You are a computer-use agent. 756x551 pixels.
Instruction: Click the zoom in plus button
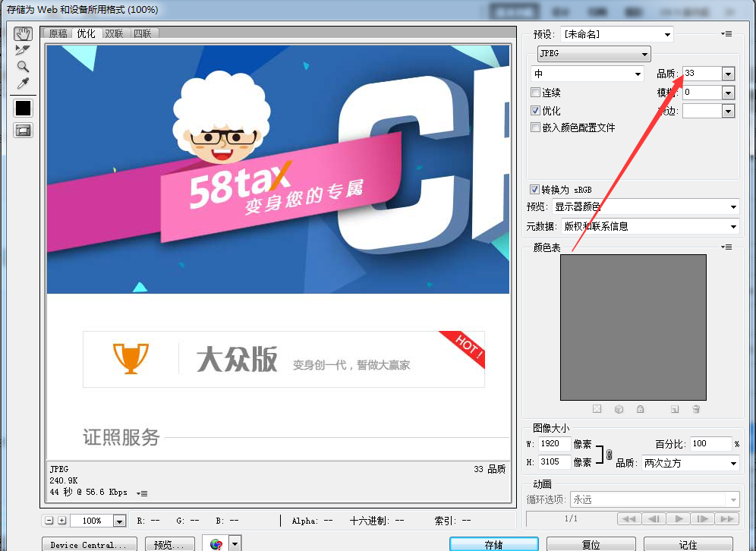pyautogui.click(x=61, y=520)
